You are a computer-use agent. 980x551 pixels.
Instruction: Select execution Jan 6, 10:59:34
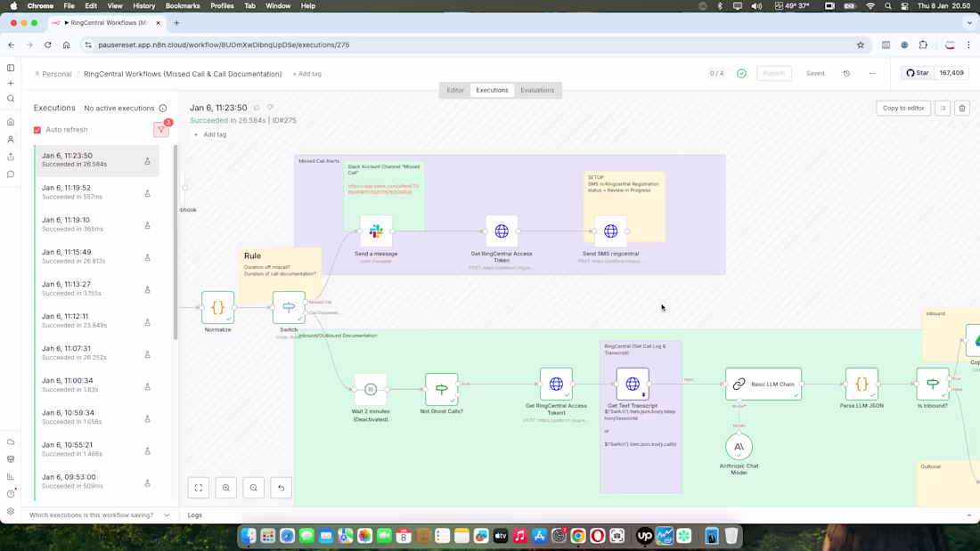pyautogui.click(x=97, y=417)
